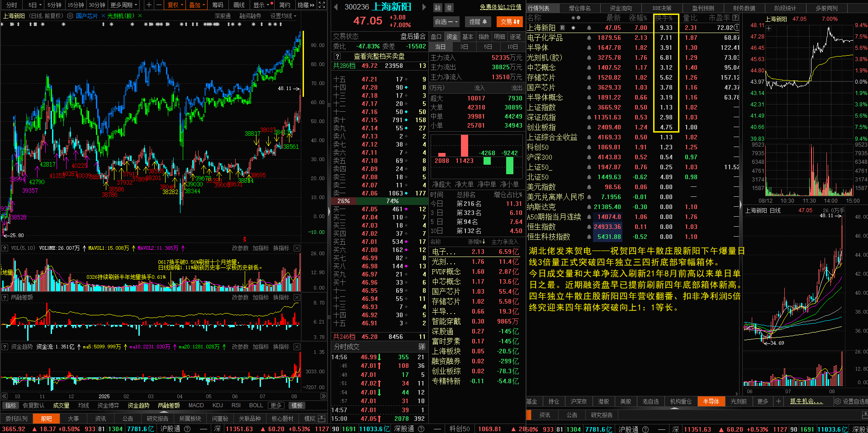The height and width of the screenshot is (433, 868).
Task: Select 恒生科技指数 row in quote list
Action: 632,237
